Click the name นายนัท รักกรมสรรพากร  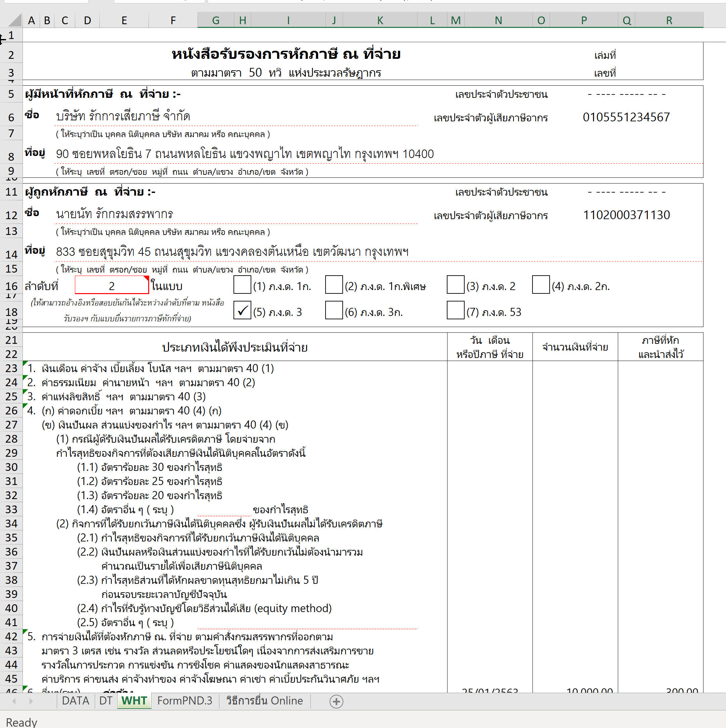point(115,214)
